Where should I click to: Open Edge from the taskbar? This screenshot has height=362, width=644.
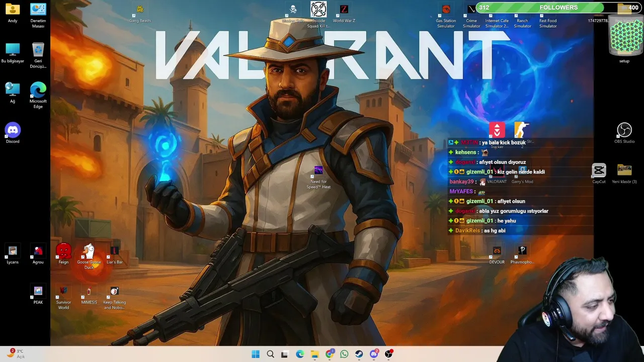click(x=300, y=354)
